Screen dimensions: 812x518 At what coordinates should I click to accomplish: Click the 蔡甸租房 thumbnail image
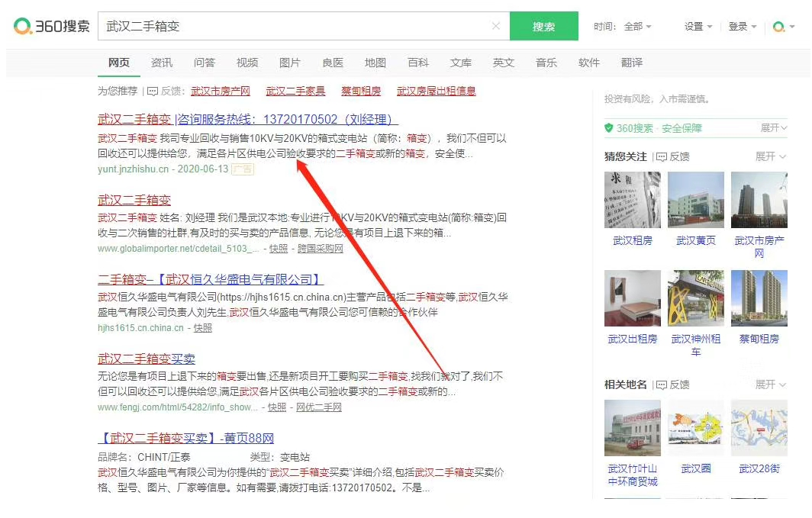click(x=759, y=298)
